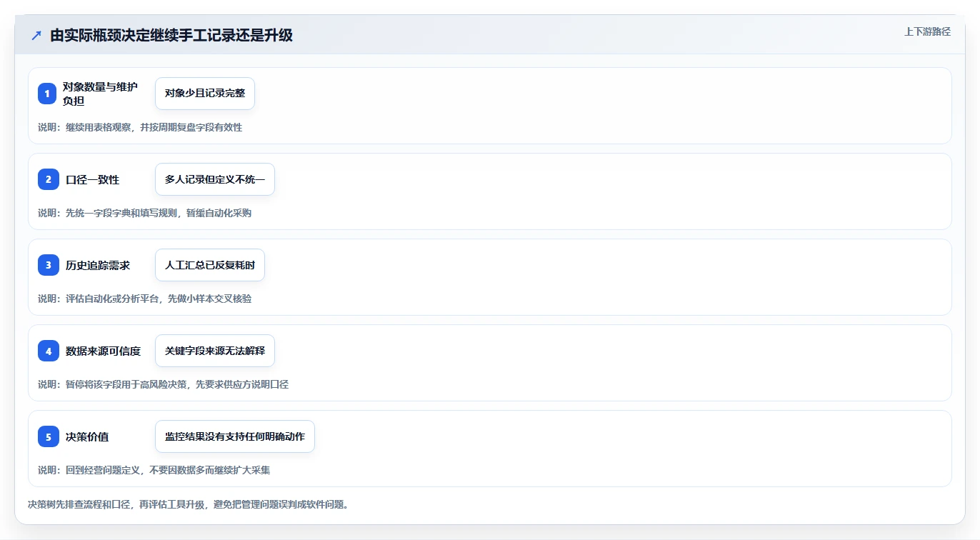
Task: Click the footer text starting 决策树先排查流程和口径
Action: [188, 504]
